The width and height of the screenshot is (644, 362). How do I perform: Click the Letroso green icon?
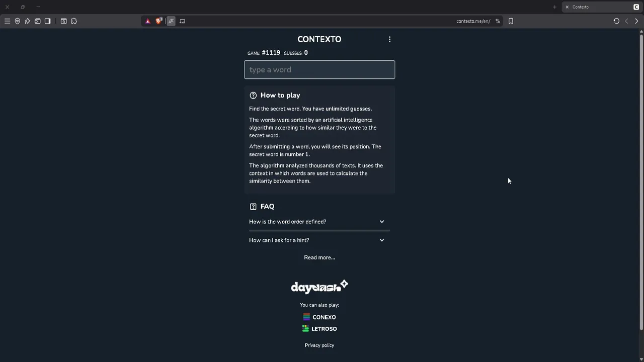tap(305, 328)
